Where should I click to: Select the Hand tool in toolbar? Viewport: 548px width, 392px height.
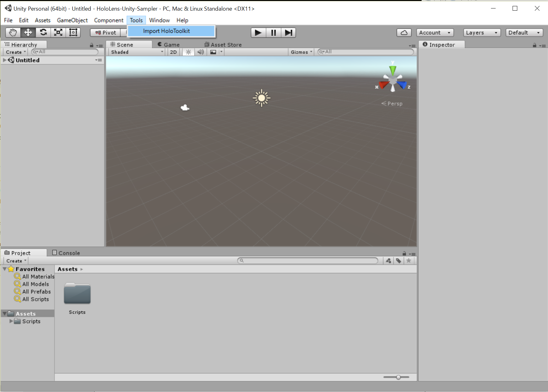(13, 33)
